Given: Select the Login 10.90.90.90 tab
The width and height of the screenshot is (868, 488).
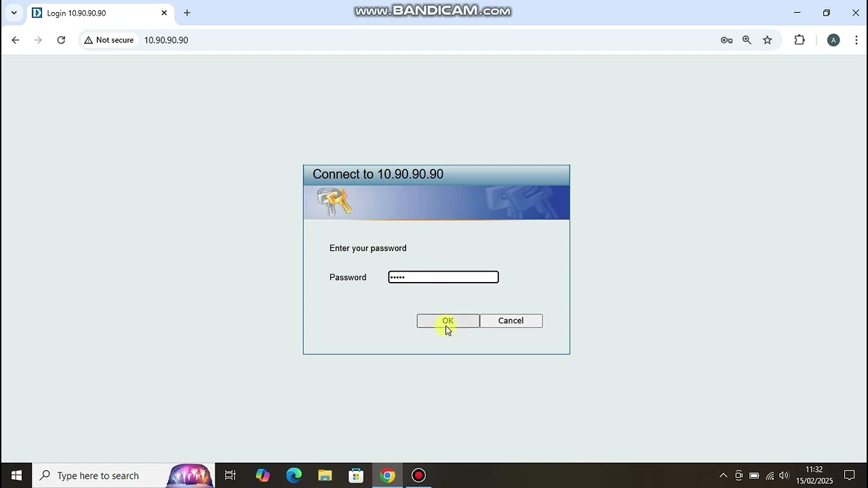Looking at the screenshot, I should pyautogui.click(x=100, y=13).
